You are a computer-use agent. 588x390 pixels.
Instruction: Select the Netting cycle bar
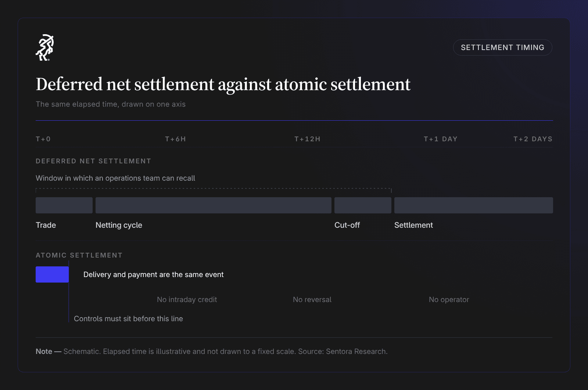[214, 205]
